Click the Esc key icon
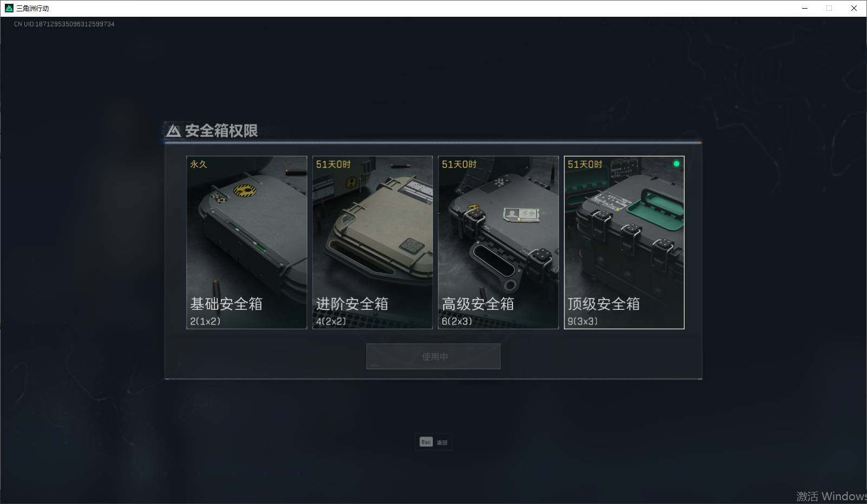The width and height of the screenshot is (867, 504). [x=426, y=442]
